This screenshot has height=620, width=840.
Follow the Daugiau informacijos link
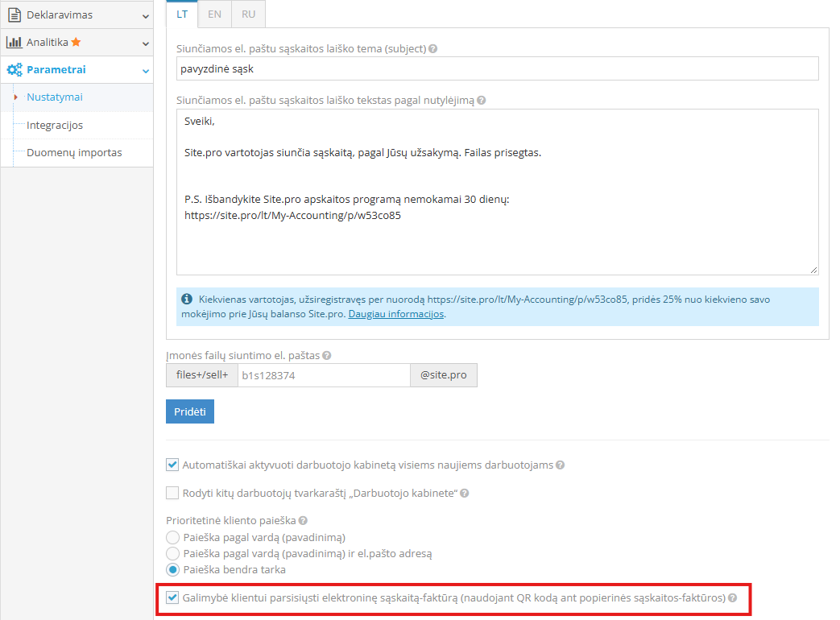396,314
